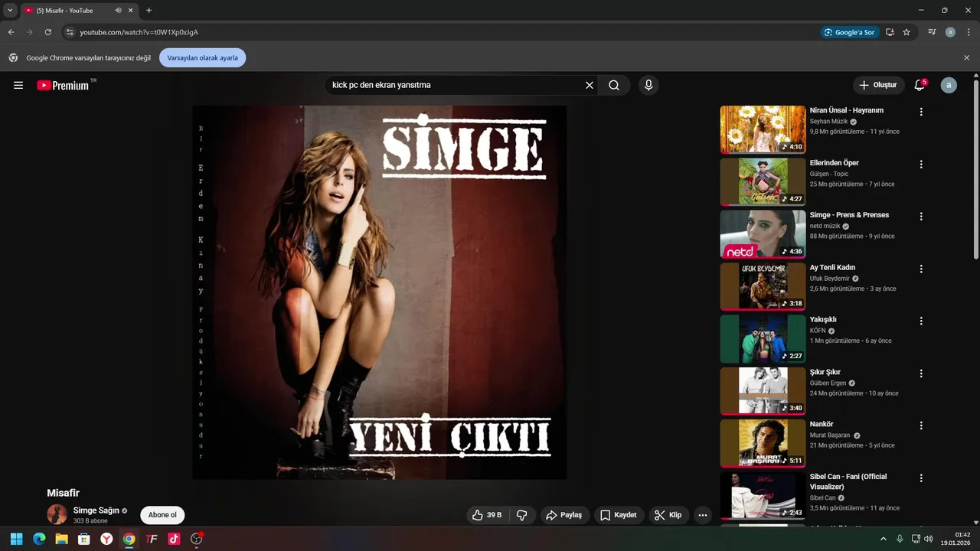Save video with Kaydet button
The width and height of the screenshot is (980, 551).
click(x=619, y=515)
